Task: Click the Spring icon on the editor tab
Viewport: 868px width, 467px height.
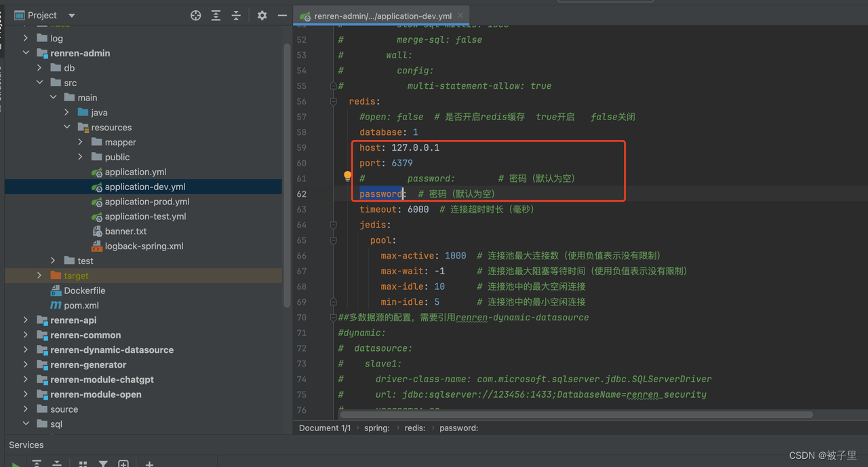Action: pos(305,16)
